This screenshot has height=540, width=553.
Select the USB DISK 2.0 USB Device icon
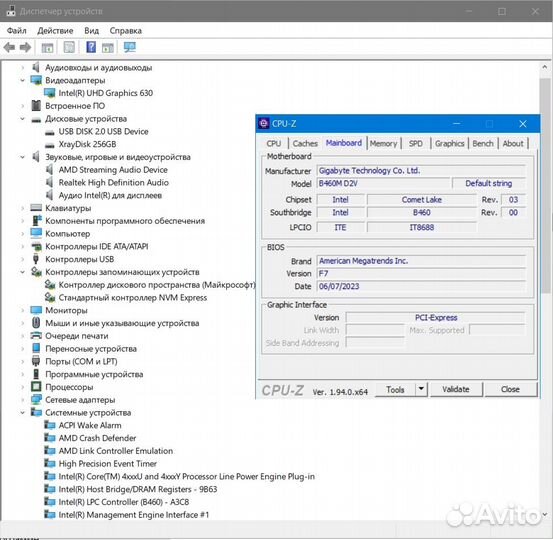[50, 132]
